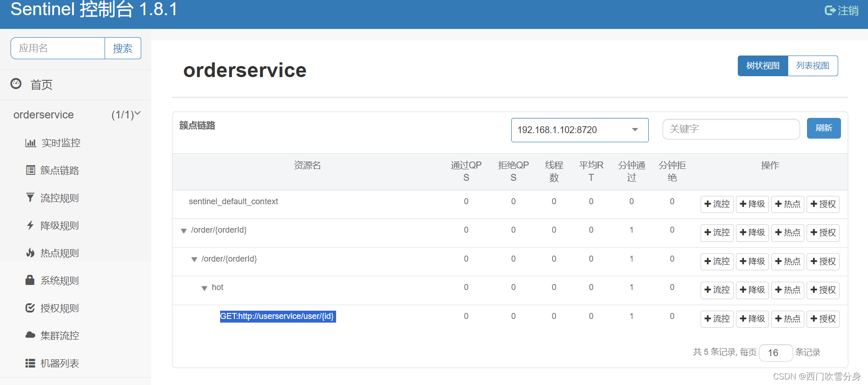The height and width of the screenshot is (385, 868).
Task: Switch to 列表视图 list view
Action: click(813, 66)
